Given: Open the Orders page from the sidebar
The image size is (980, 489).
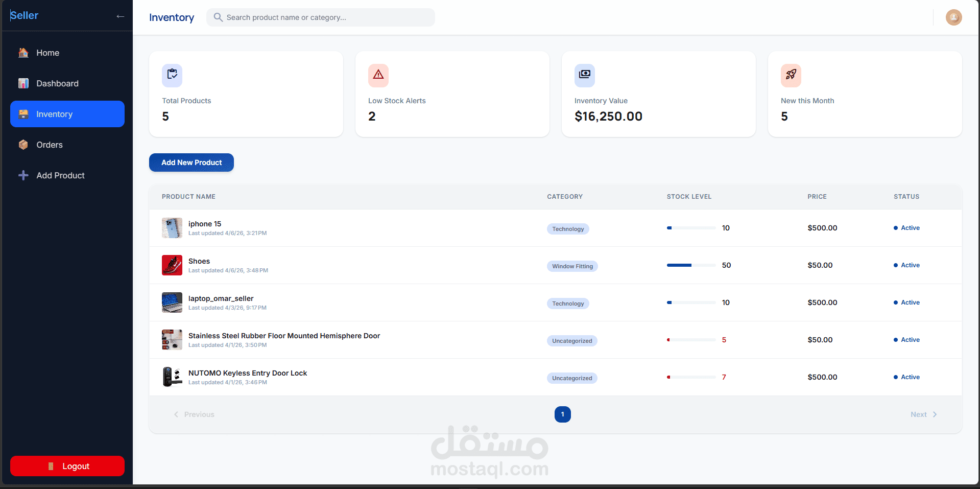Looking at the screenshot, I should coord(67,145).
